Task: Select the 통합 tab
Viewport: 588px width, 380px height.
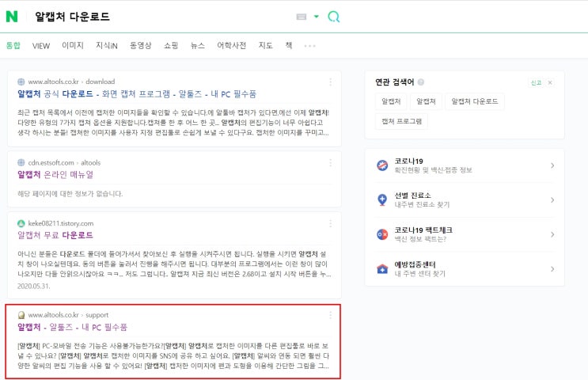Action: point(13,45)
